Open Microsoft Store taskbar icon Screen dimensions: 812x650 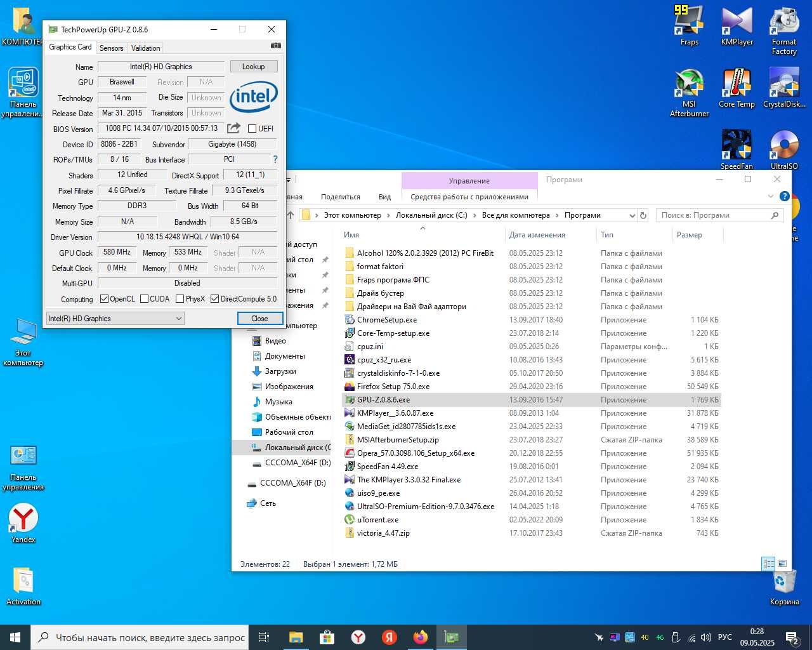click(327, 637)
